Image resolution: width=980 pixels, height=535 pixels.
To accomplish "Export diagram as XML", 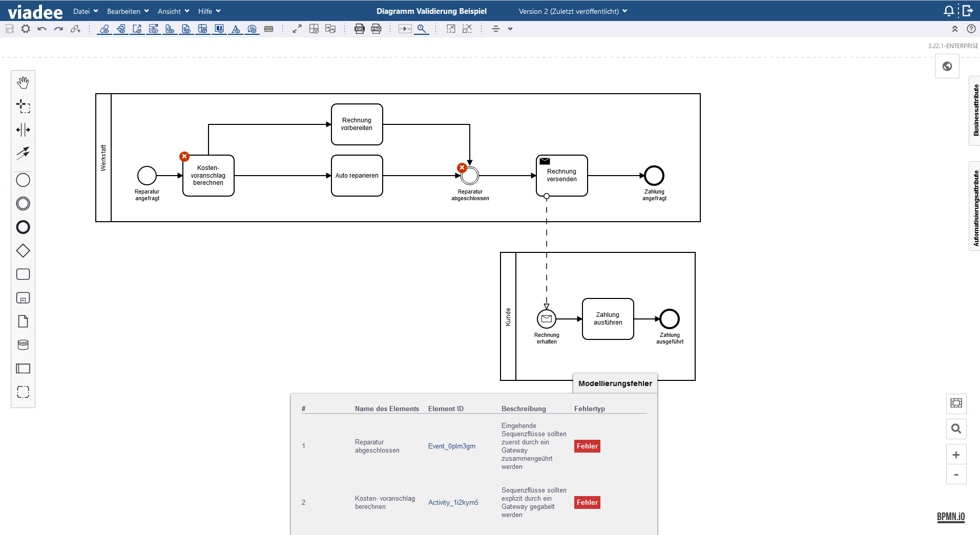I will [360, 29].
